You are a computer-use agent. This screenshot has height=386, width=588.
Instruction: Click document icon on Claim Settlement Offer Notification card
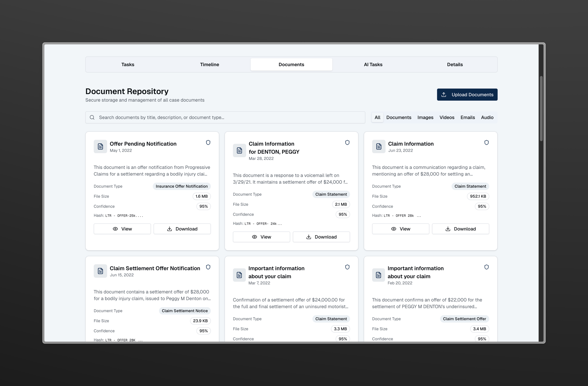tap(100, 271)
